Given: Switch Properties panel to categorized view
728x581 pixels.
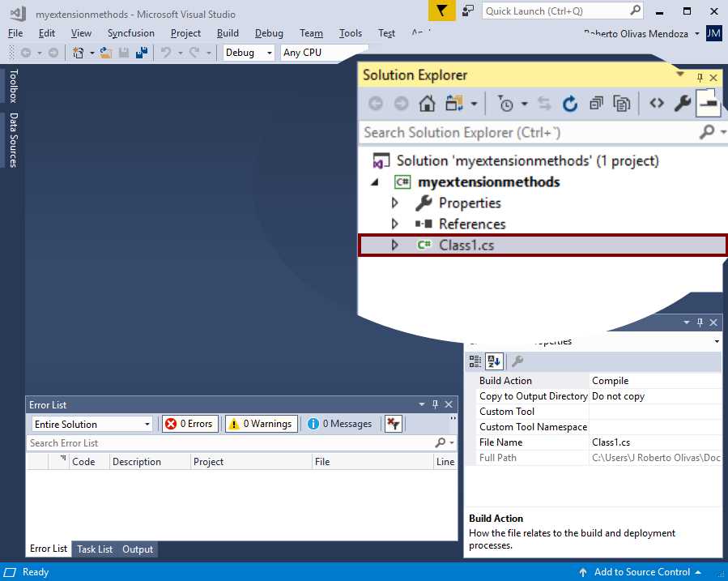Looking at the screenshot, I should pyautogui.click(x=475, y=361).
